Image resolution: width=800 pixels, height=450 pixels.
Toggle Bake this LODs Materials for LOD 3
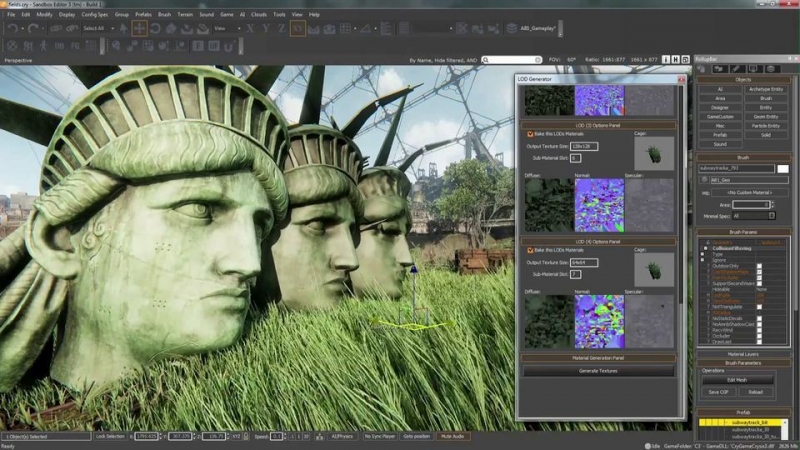(x=529, y=134)
